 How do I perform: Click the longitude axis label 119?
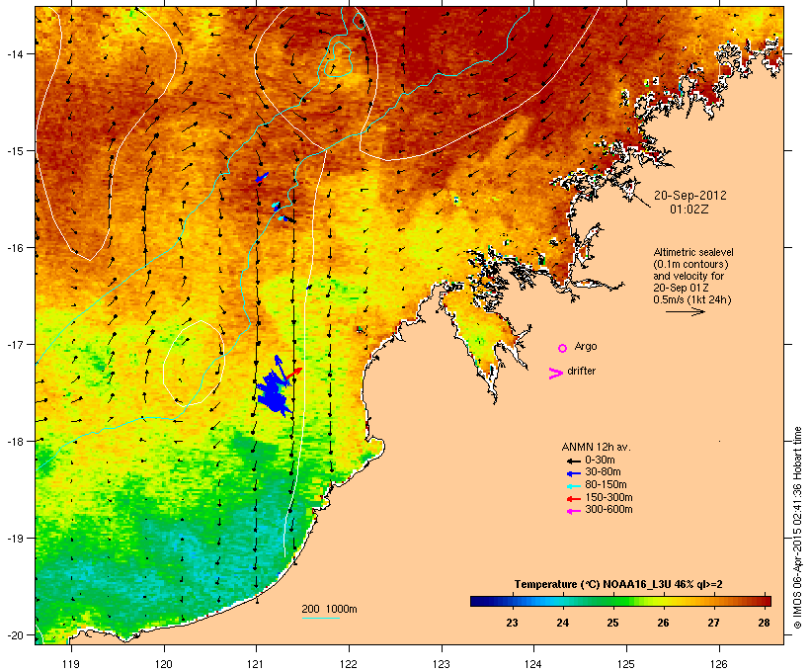coord(71,664)
